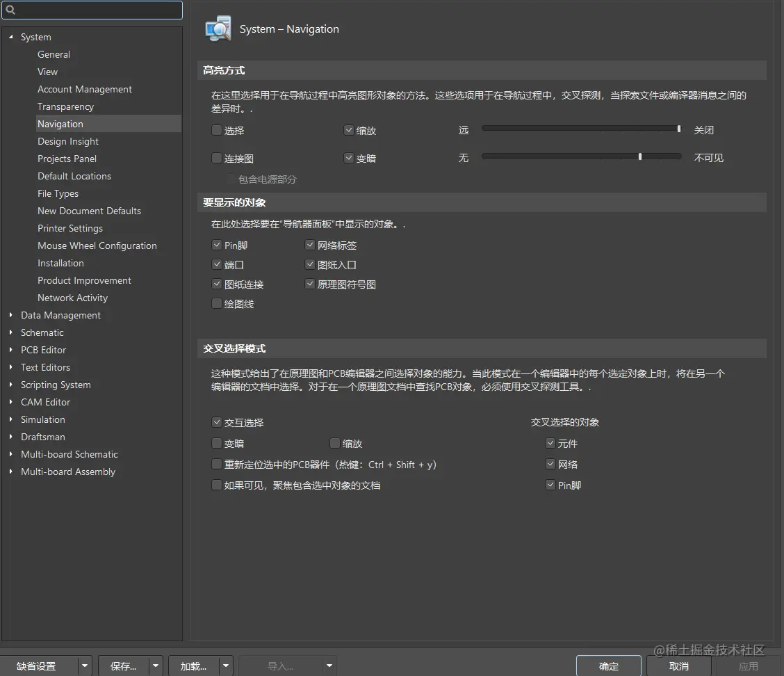Image resolution: width=784 pixels, height=676 pixels.
Task: Expand the Scripting System node
Action: (x=11, y=385)
